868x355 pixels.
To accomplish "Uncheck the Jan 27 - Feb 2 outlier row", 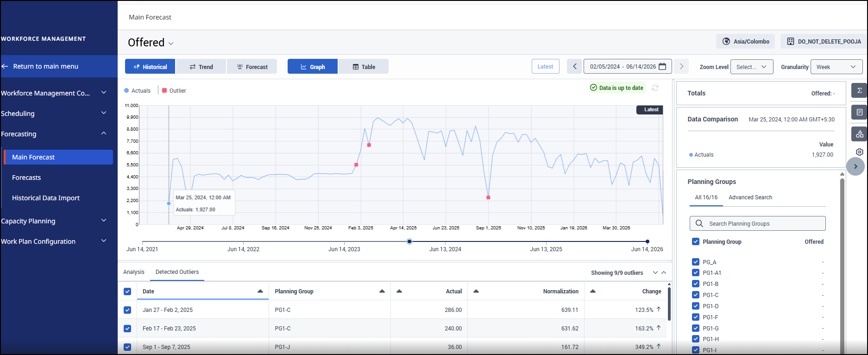I will coord(127,310).
